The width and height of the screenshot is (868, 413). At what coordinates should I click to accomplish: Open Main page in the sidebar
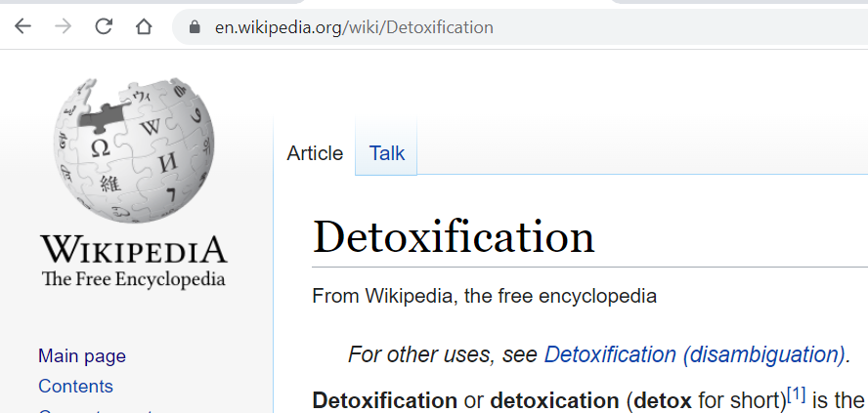82,356
